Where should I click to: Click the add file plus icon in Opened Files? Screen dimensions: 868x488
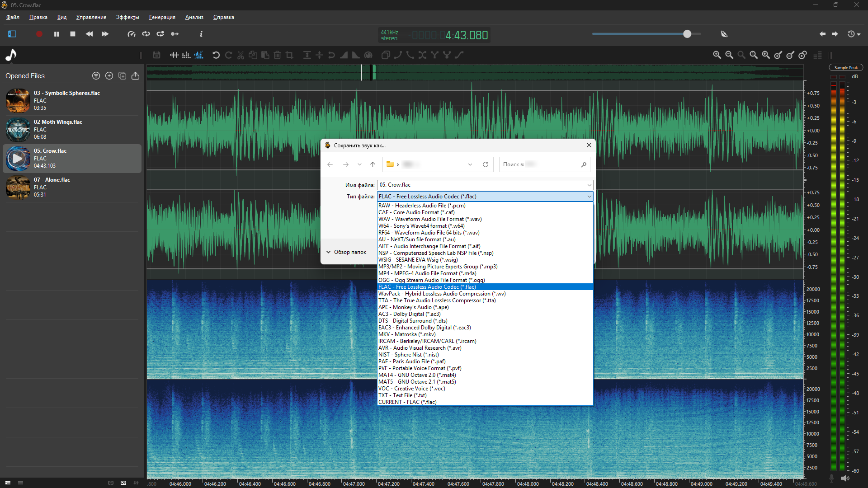[x=109, y=76]
